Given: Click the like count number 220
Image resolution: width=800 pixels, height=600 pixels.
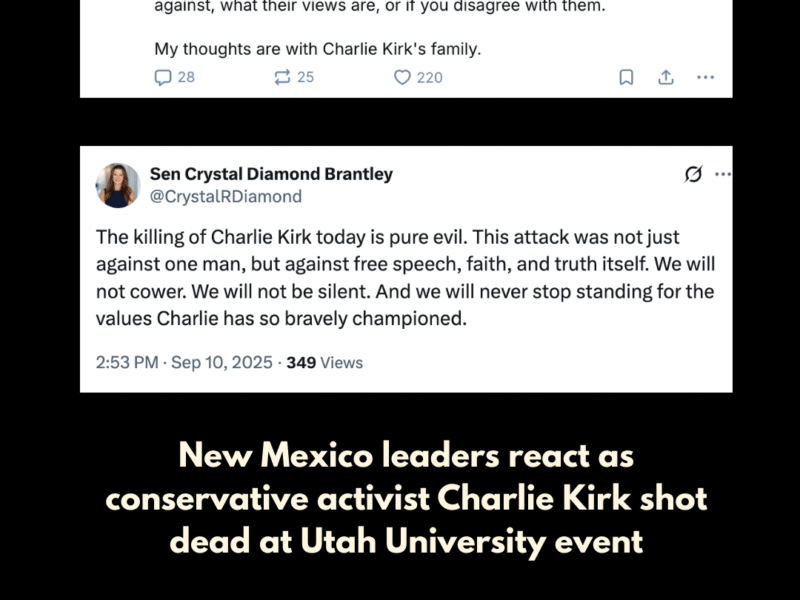Looking at the screenshot, I should pos(429,77).
